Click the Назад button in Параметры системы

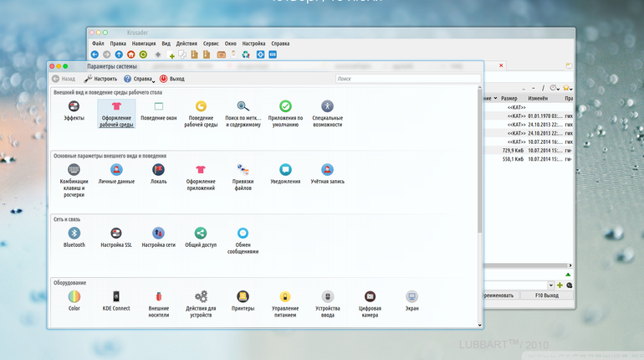64,79
